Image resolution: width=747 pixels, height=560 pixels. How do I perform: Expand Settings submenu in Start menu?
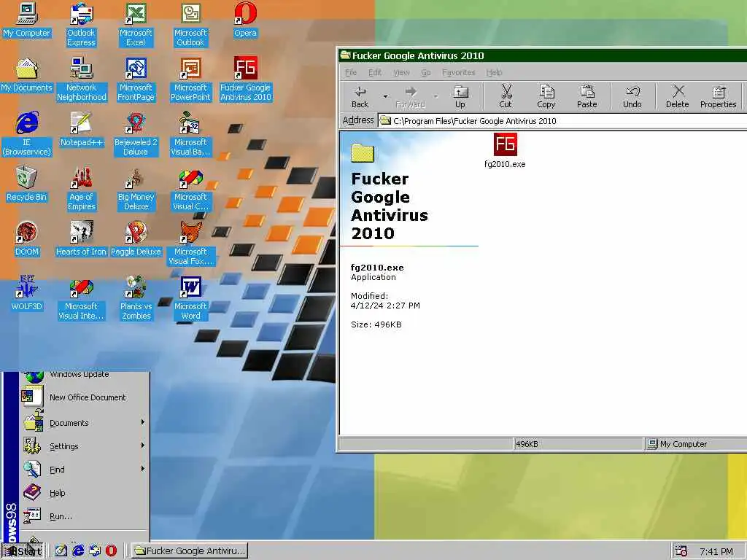pos(85,446)
